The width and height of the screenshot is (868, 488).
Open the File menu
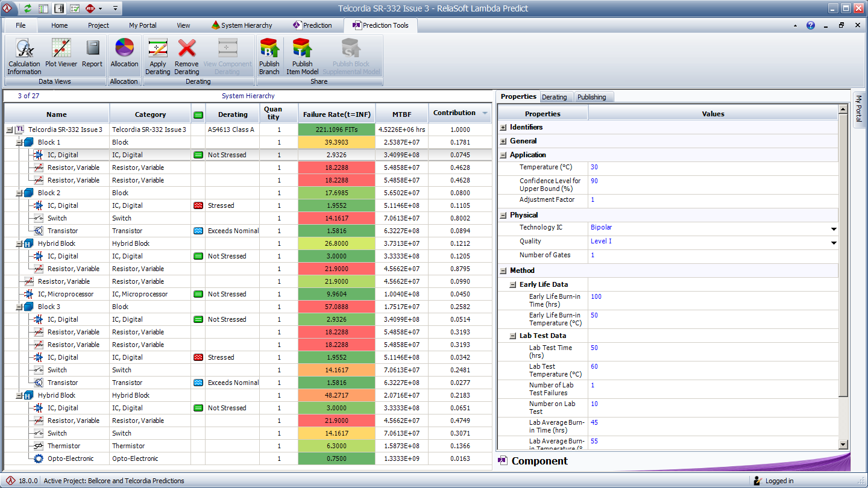coord(20,25)
